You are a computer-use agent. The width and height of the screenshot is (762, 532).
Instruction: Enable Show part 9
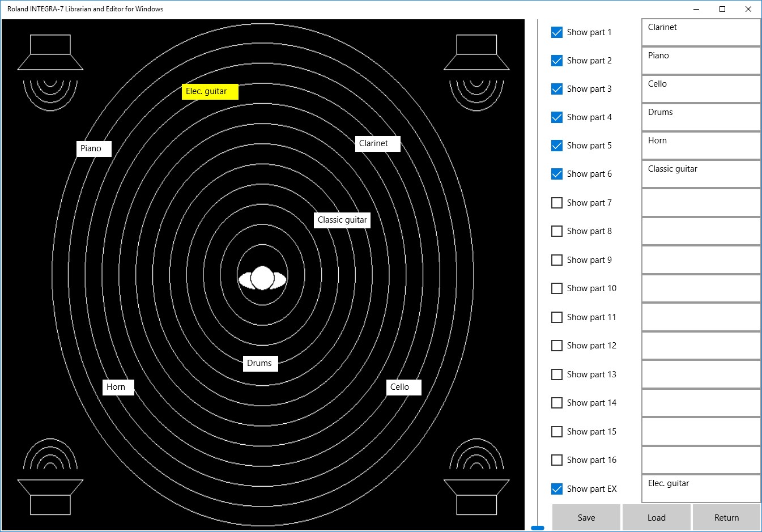pyautogui.click(x=557, y=260)
